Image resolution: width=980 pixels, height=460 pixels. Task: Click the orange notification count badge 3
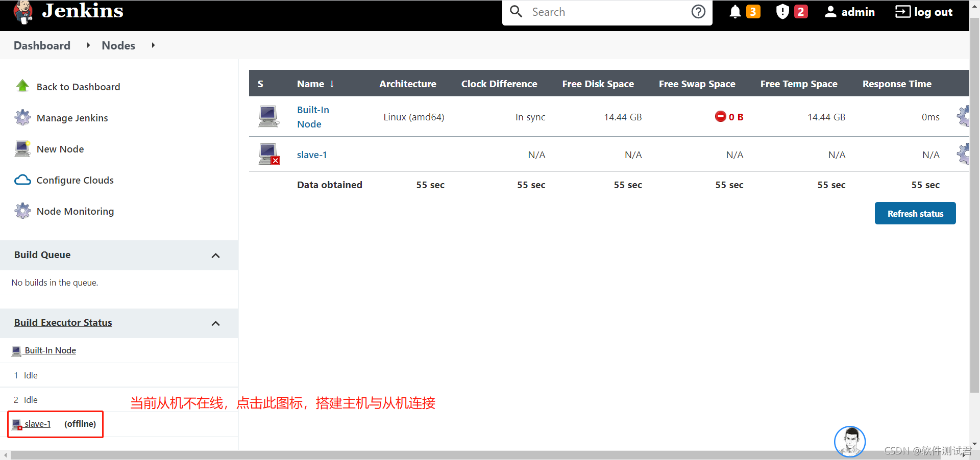coord(753,11)
